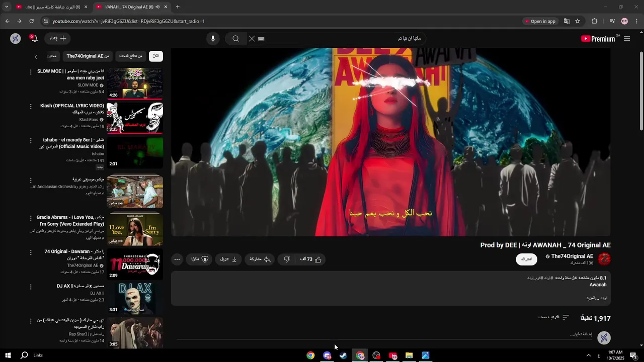
Task: Click the video player to pause playback
Action: point(390,142)
